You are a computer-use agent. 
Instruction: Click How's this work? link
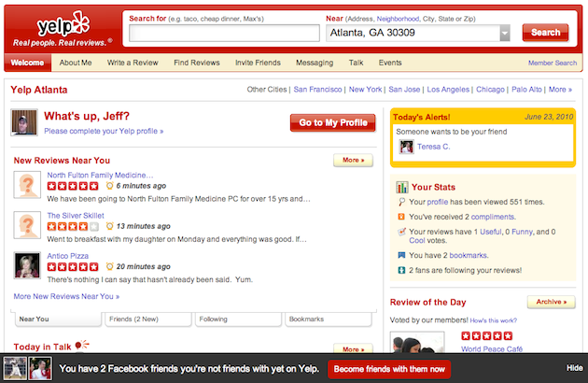tap(494, 320)
